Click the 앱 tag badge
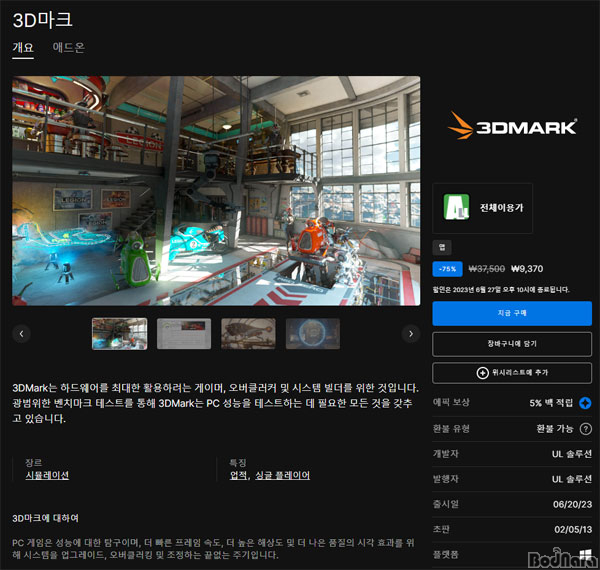This screenshot has height=570, width=600. coord(442,248)
